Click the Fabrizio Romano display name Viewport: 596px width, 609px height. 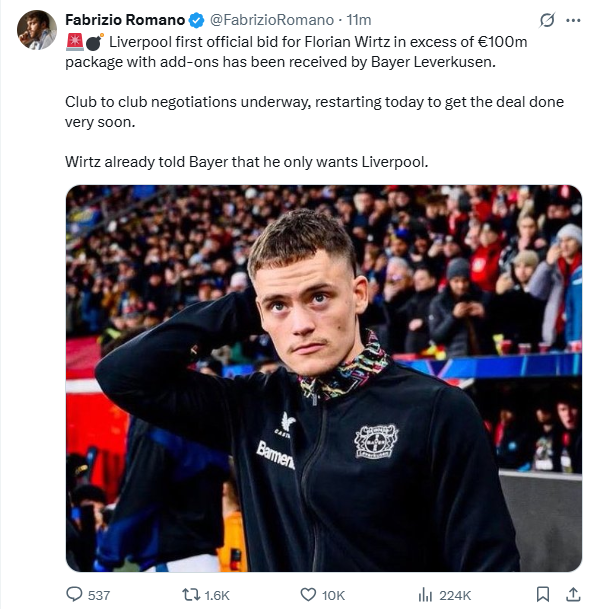125,20
